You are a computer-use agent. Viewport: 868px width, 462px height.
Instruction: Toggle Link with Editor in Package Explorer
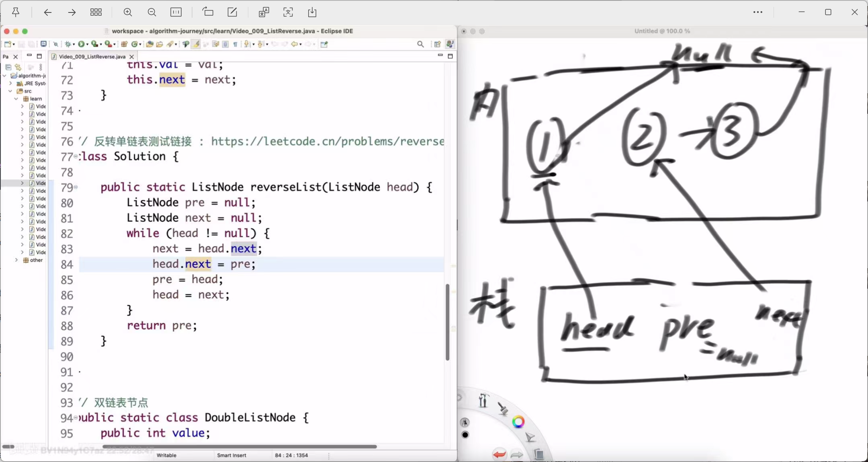click(18, 67)
